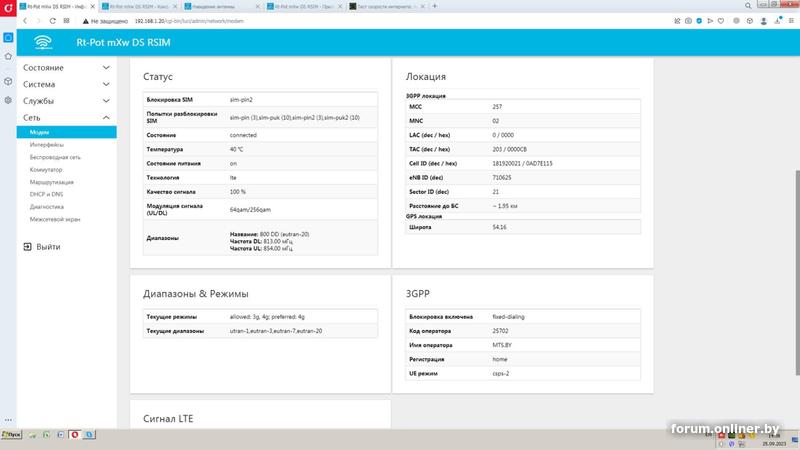This screenshot has height=450, width=800.
Task: Click the Выйти logout link
Action: pos(42,247)
